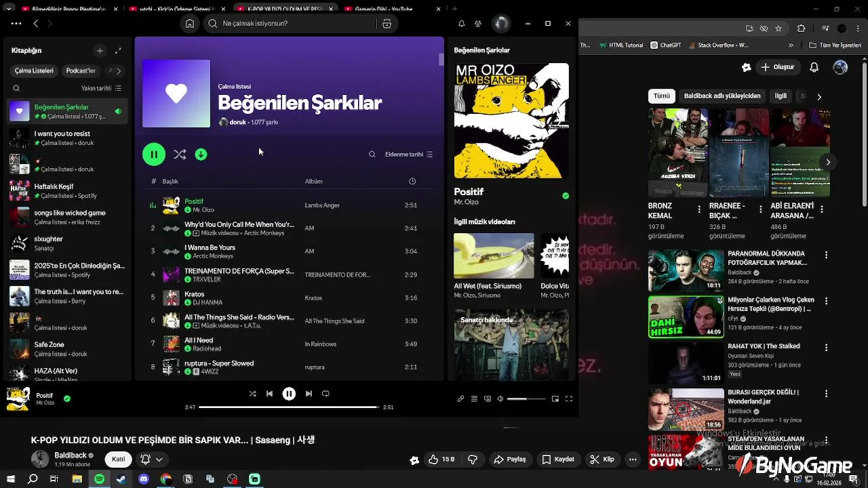Sort tracks by the duration clock header
The width and height of the screenshot is (868, 488).
412,182
